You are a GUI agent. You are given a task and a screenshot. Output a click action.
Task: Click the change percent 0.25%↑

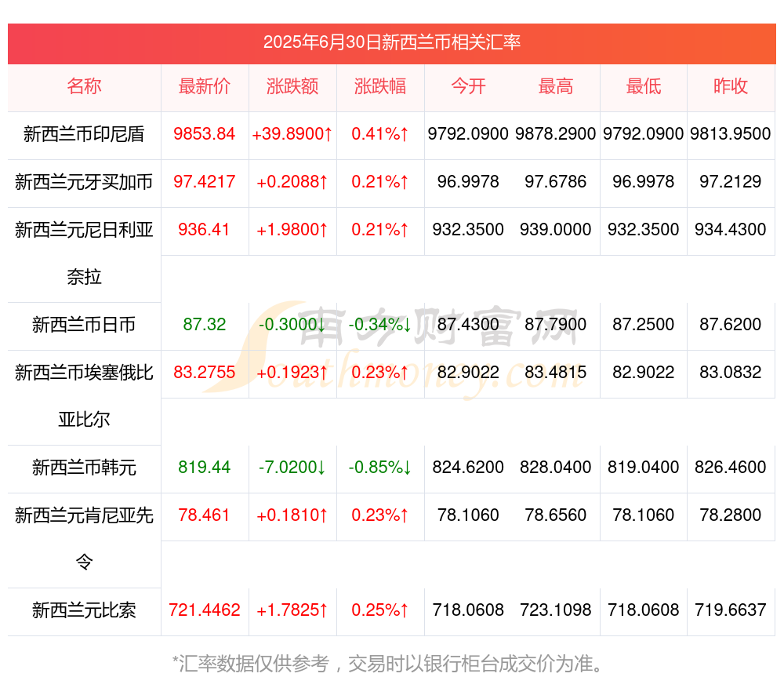tap(380, 610)
